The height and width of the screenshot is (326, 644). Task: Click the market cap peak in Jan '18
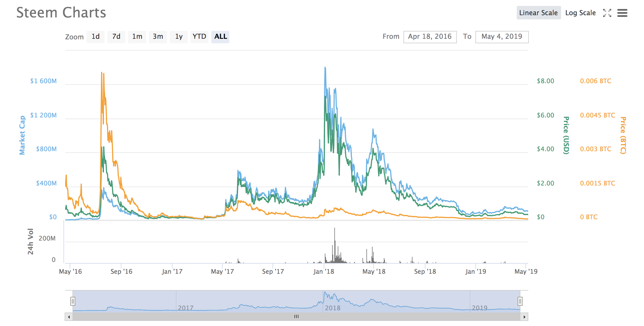(325, 68)
